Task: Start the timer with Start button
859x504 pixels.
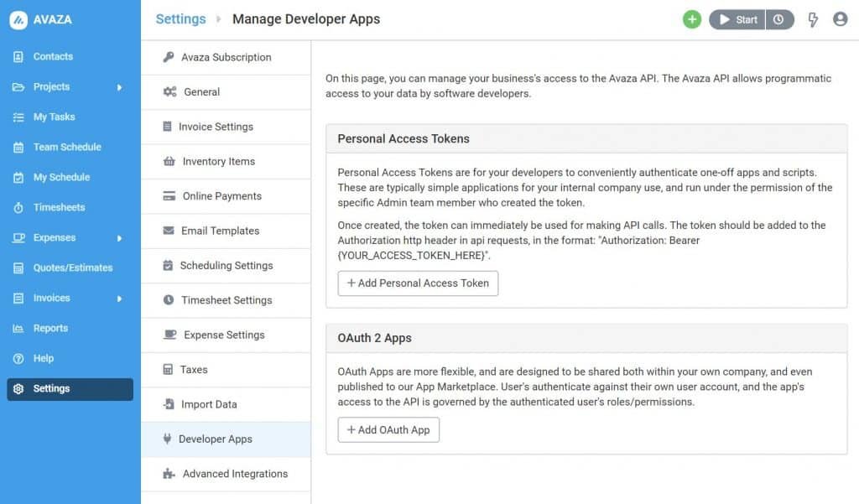Action: [x=737, y=19]
